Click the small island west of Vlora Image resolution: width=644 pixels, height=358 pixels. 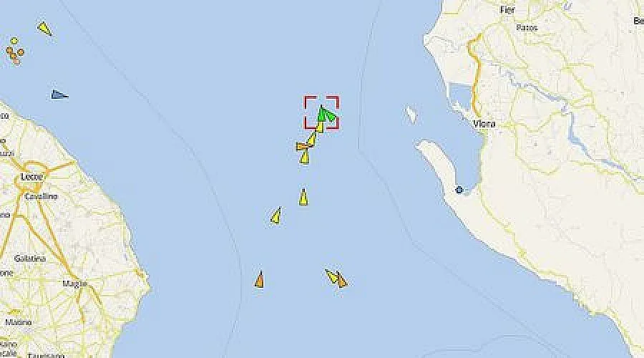(410, 115)
